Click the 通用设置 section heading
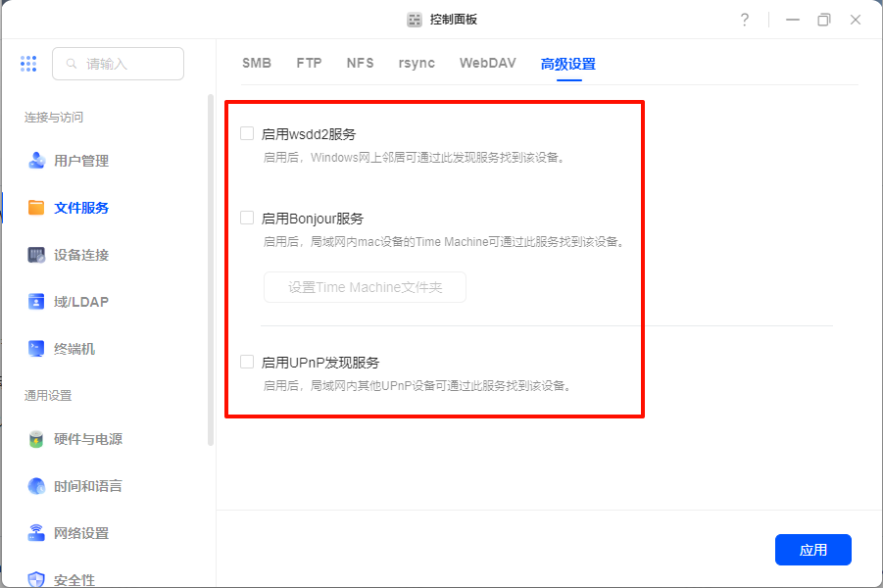The image size is (883, 588). 48,395
